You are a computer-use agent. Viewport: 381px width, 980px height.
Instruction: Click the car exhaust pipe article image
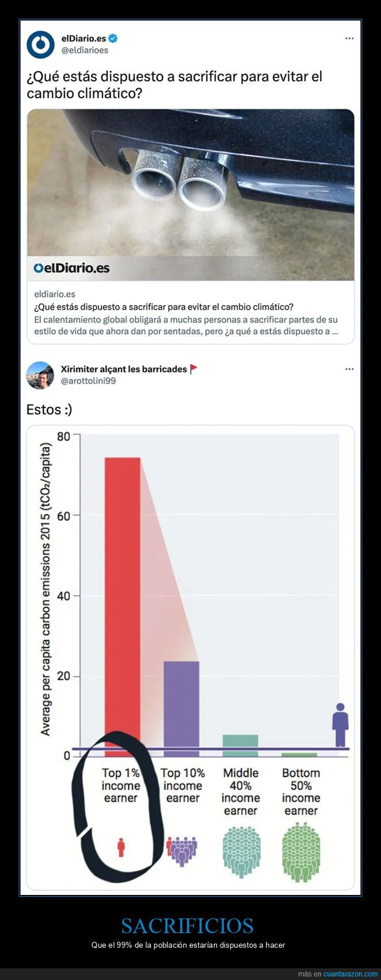click(x=190, y=195)
